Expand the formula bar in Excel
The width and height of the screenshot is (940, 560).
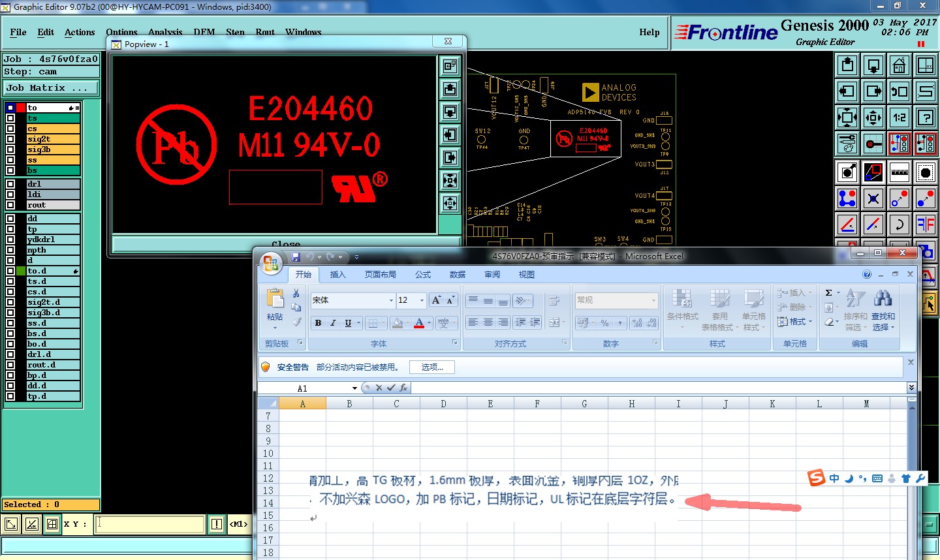[911, 388]
